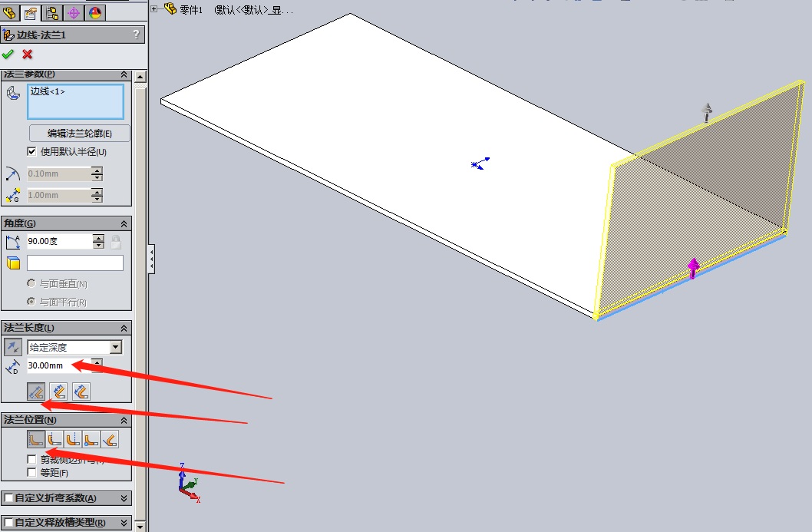Confirm the edge flange with green checkmark

pos(8,54)
